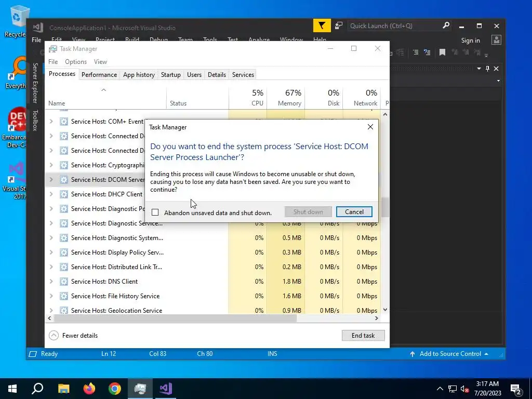Click the Add to Source Control up-arrow icon

(412, 354)
